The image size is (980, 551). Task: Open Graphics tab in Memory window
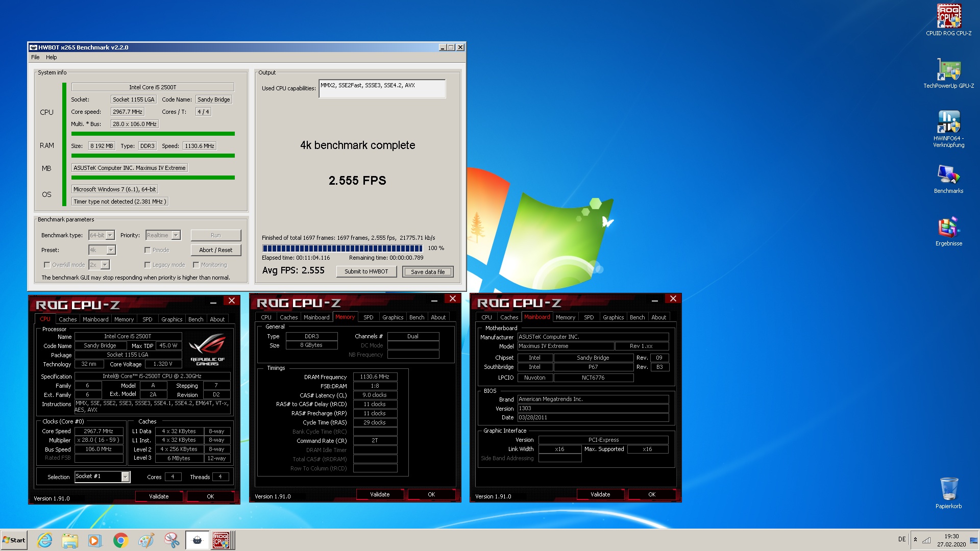pyautogui.click(x=393, y=317)
